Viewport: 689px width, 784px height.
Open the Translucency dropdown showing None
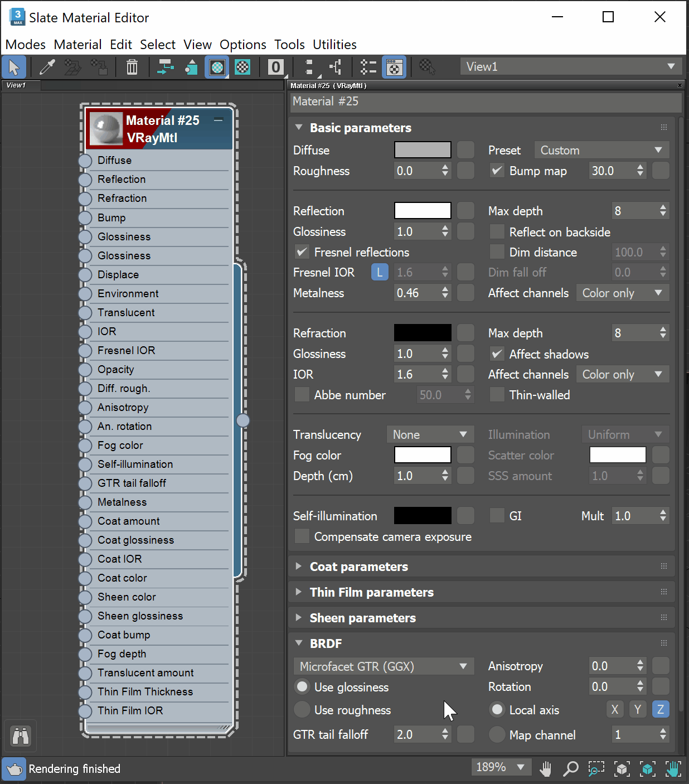click(x=430, y=434)
